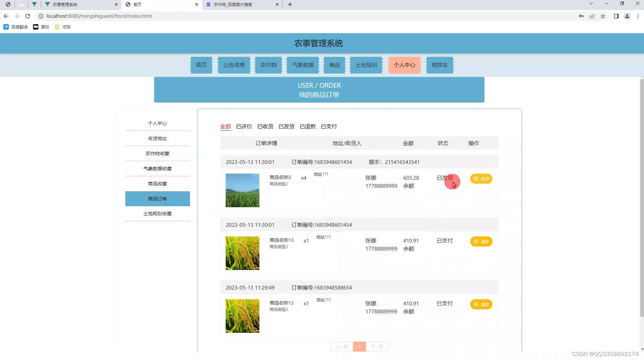Screen dimensions: 644x360
Task: Go to previous page 上一页
Action: coord(341,347)
